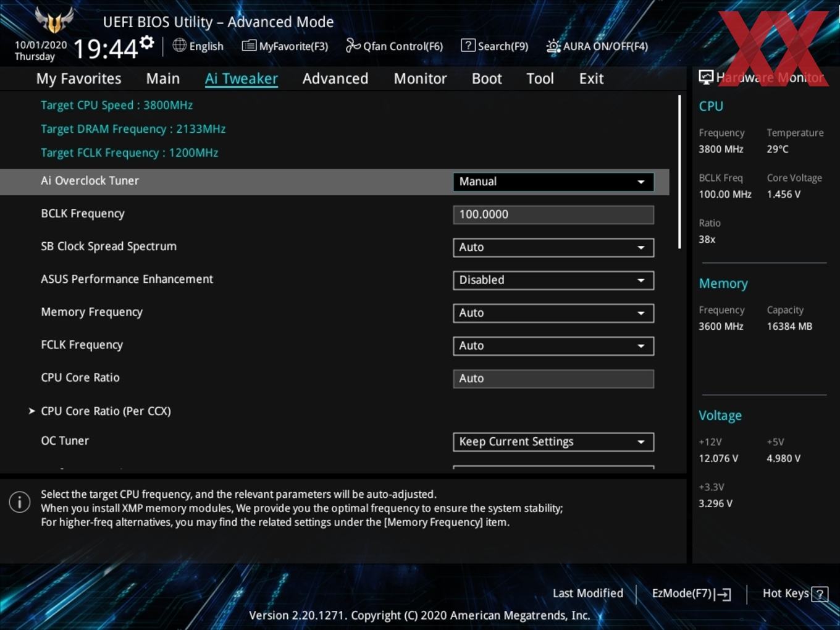The height and width of the screenshot is (630, 840).
Task: Click Target FCLK Frequency : 1200MHz text
Action: pyautogui.click(x=129, y=153)
